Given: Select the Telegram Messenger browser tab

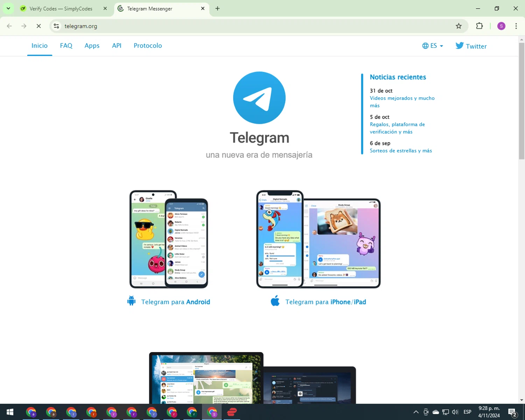Looking at the screenshot, I should 161,8.
